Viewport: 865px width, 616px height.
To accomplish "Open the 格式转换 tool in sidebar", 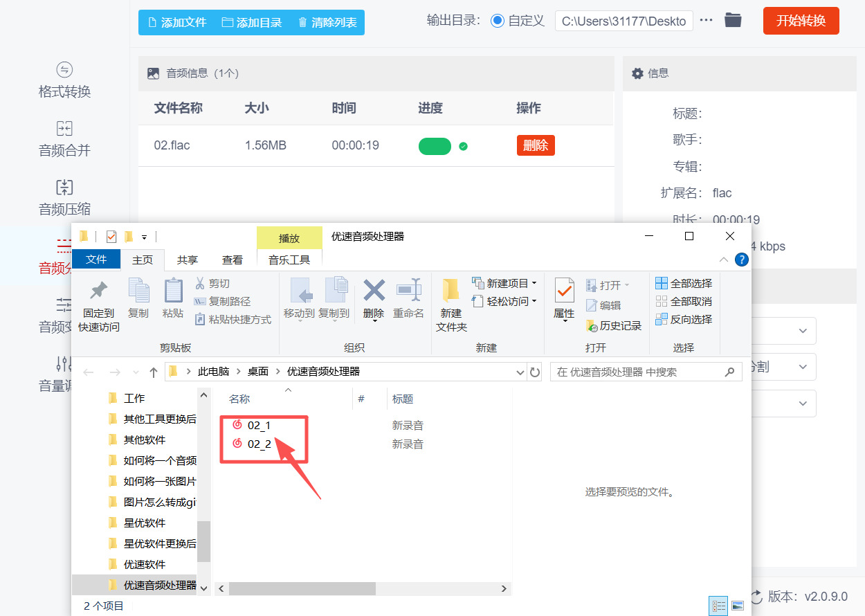I will coord(64,80).
